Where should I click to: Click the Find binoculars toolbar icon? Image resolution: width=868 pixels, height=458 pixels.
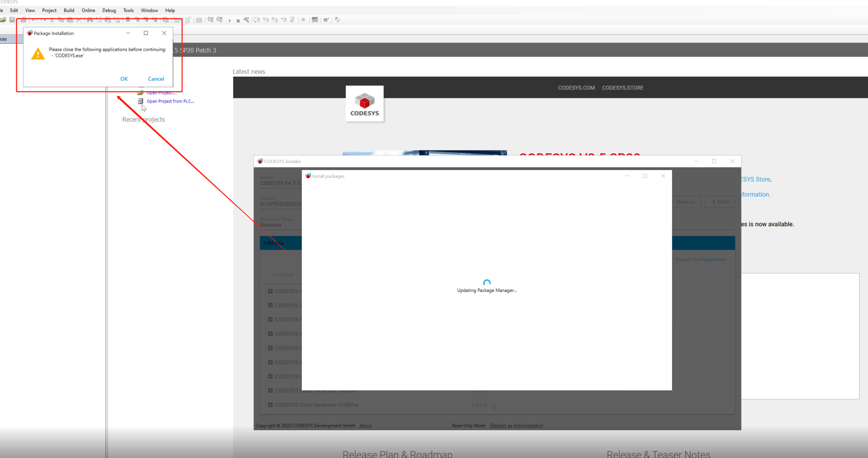click(x=90, y=20)
